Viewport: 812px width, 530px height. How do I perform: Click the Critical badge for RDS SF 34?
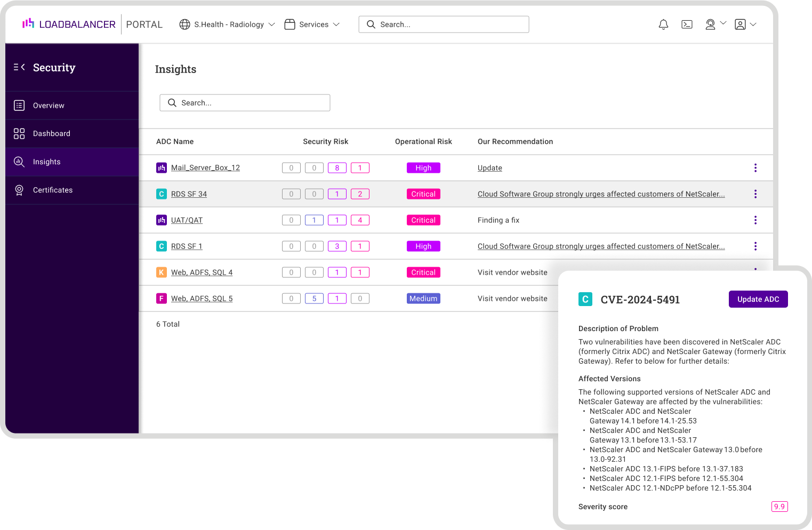(423, 194)
